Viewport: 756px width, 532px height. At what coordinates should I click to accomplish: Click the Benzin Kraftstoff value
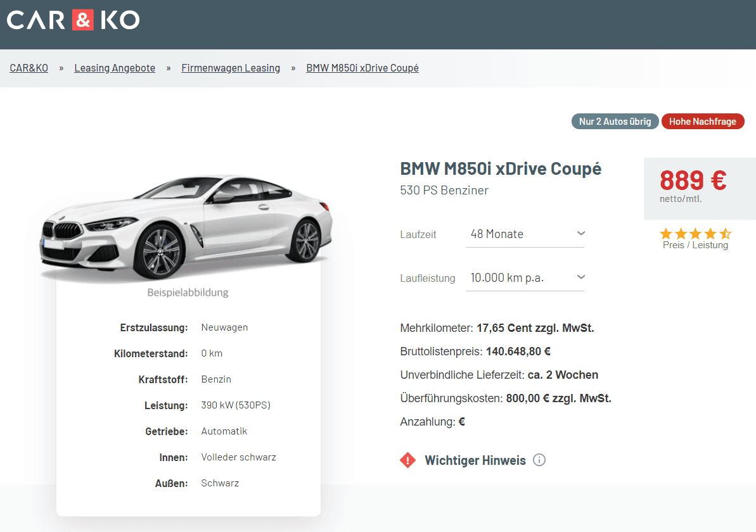click(216, 379)
